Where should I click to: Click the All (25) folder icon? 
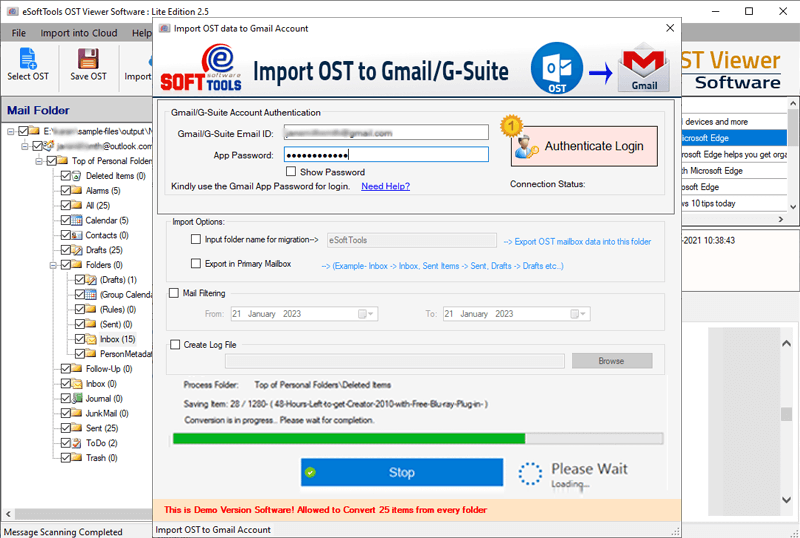pos(77,205)
